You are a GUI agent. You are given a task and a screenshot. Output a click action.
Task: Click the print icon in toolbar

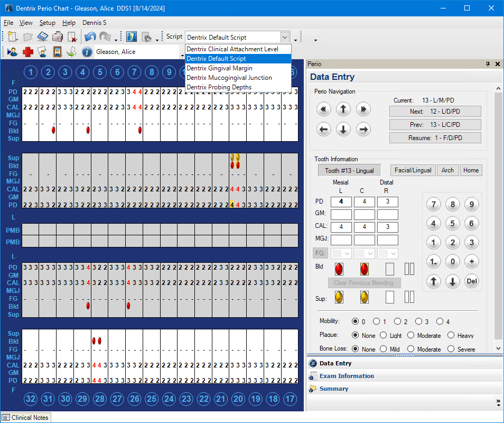click(x=57, y=37)
